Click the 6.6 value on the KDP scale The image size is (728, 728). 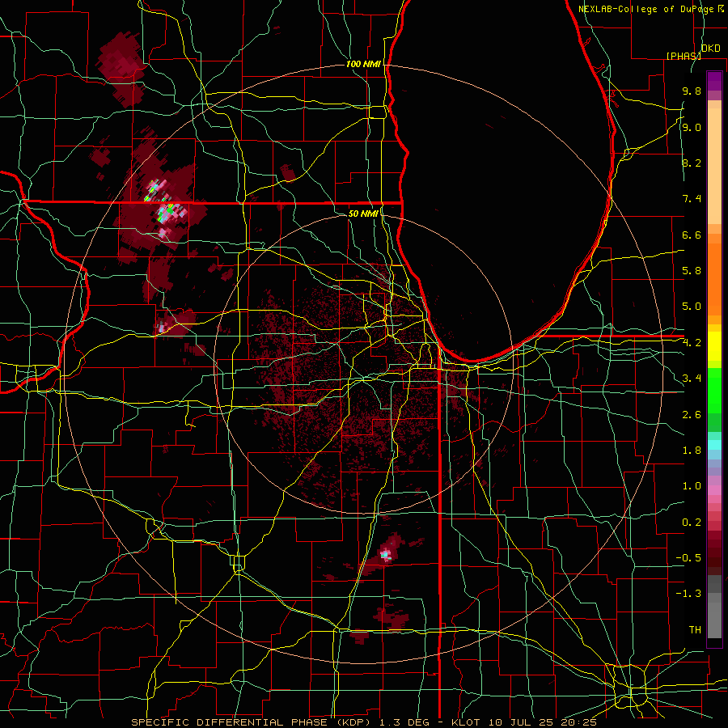[x=692, y=235]
